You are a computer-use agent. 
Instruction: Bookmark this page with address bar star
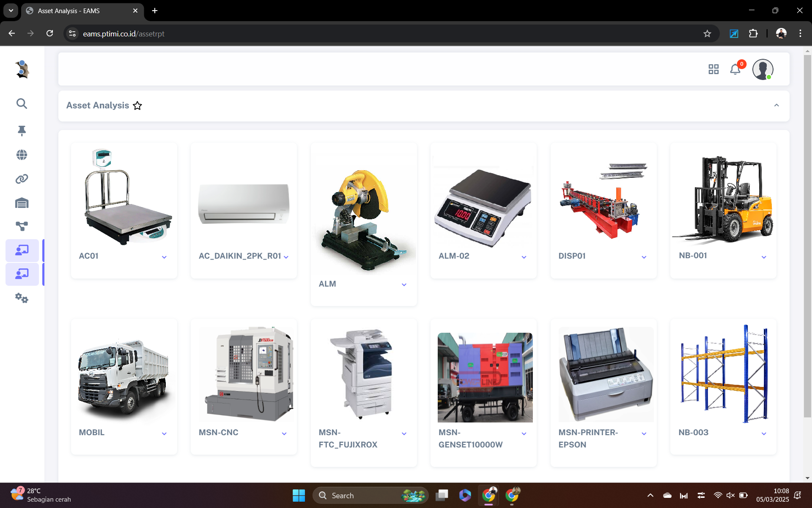tap(707, 34)
